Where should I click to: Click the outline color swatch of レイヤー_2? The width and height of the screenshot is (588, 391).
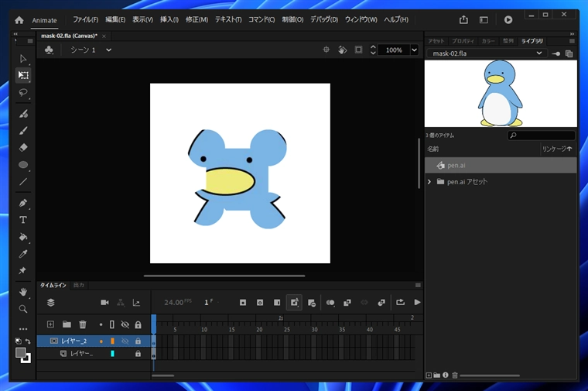112,341
